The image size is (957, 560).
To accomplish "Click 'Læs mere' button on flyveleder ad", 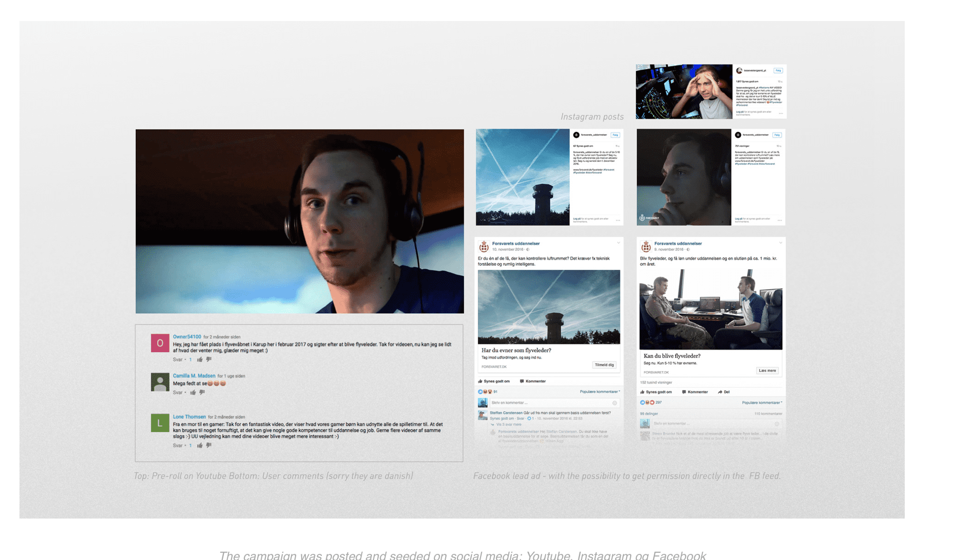I will pyautogui.click(x=767, y=371).
